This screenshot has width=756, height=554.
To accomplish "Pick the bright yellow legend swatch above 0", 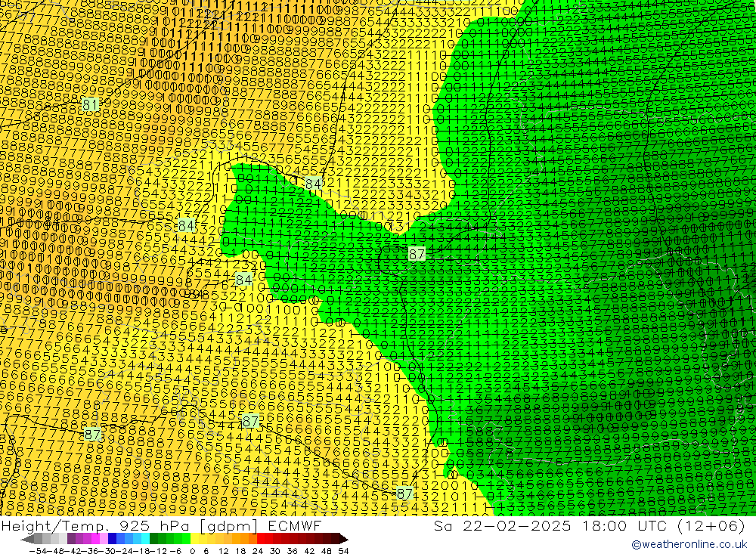I will [195, 539].
